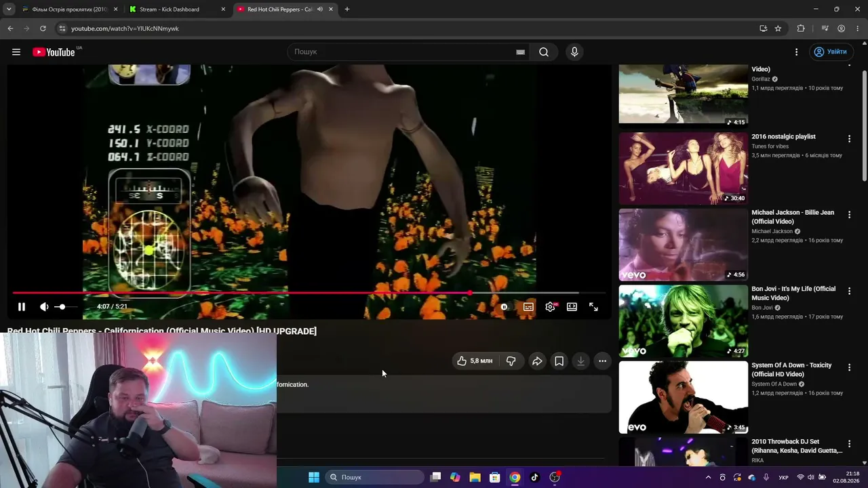This screenshot has width=868, height=488.
Task: Dislike the Californication video
Action: 511,361
